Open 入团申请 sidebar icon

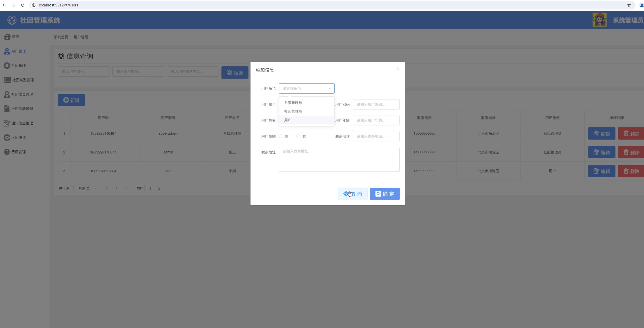pos(7,138)
